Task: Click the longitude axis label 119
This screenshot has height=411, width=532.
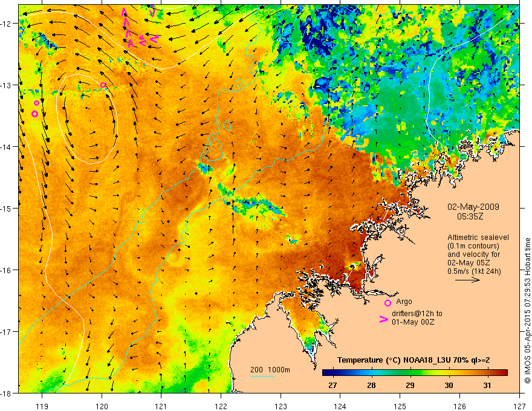Action: click(42, 406)
